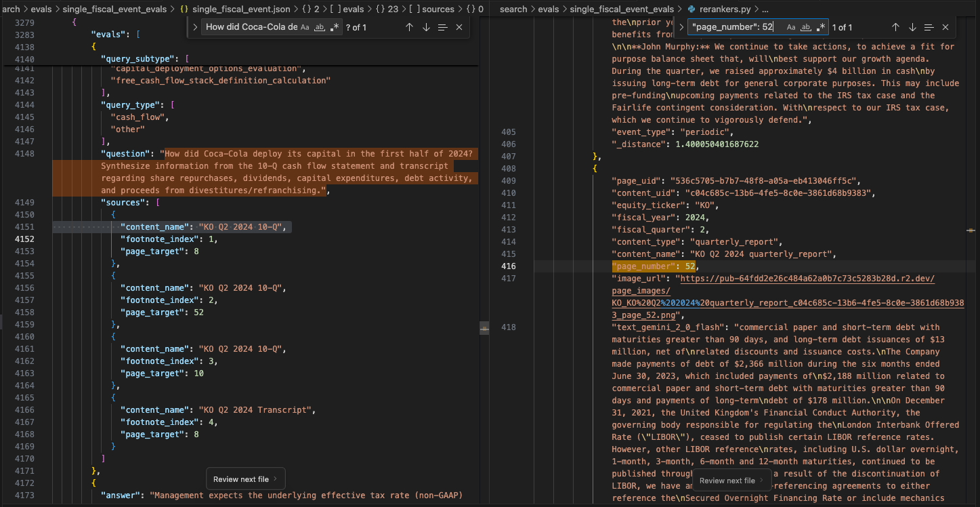
Task: Click "free_cash_flow_stack_definition_calculation" string
Action: (x=220, y=81)
